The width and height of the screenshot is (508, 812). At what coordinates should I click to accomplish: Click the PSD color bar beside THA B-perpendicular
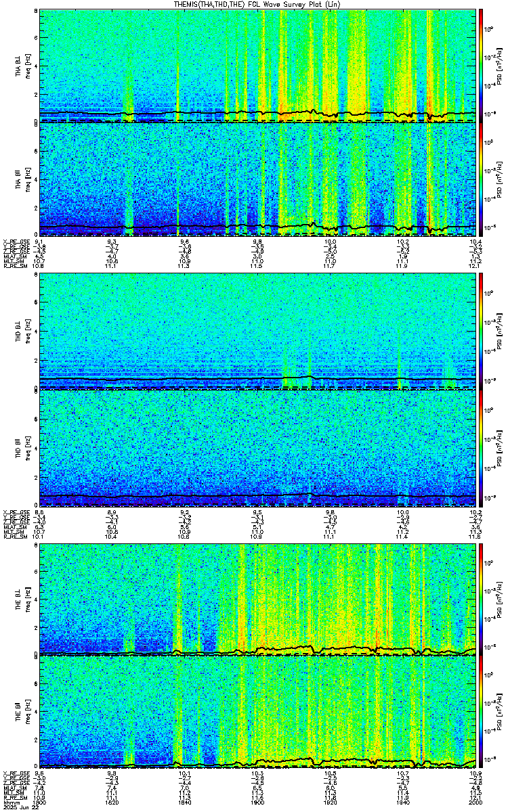click(x=480, y=66)
